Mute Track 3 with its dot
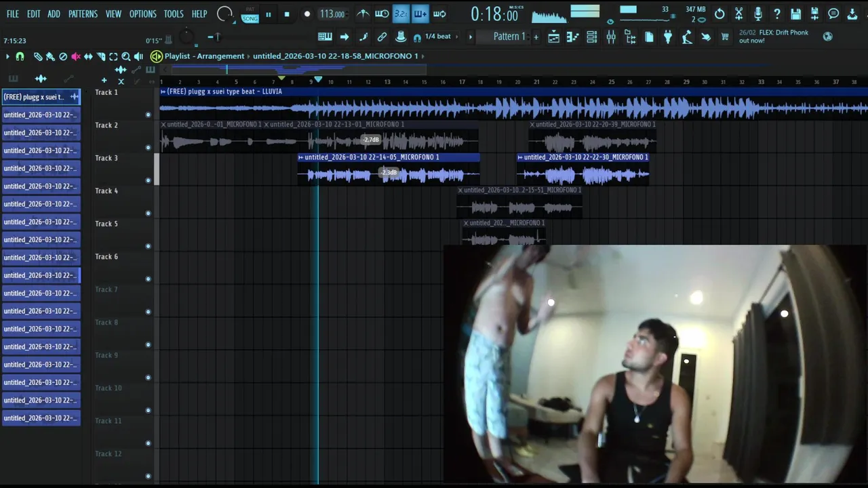Screen dimensions: 868x488 coord(148,180)
